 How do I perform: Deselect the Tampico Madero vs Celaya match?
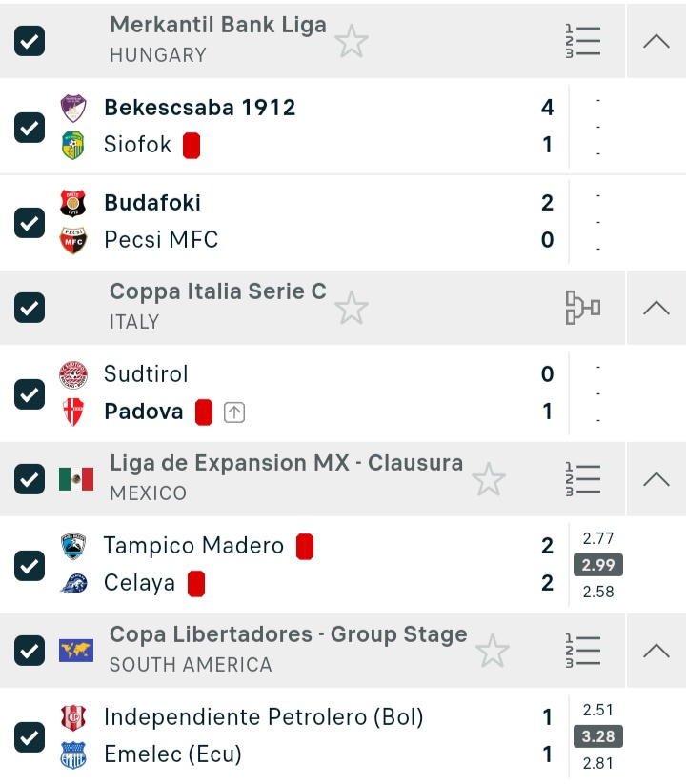click(30, 565)
